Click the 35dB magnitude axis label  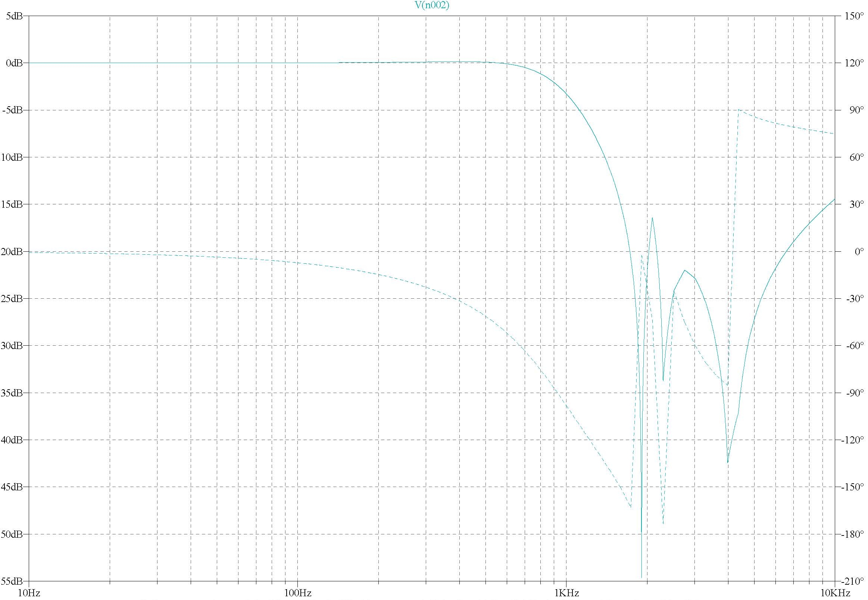pos(11,393)
